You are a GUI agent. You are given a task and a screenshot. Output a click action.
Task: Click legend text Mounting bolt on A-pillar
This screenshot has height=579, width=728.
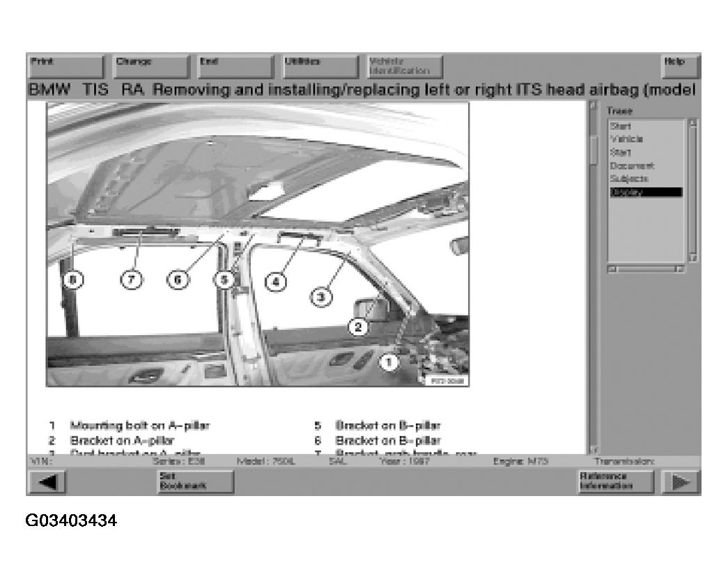pyautogui.click(x=140, y=426)
